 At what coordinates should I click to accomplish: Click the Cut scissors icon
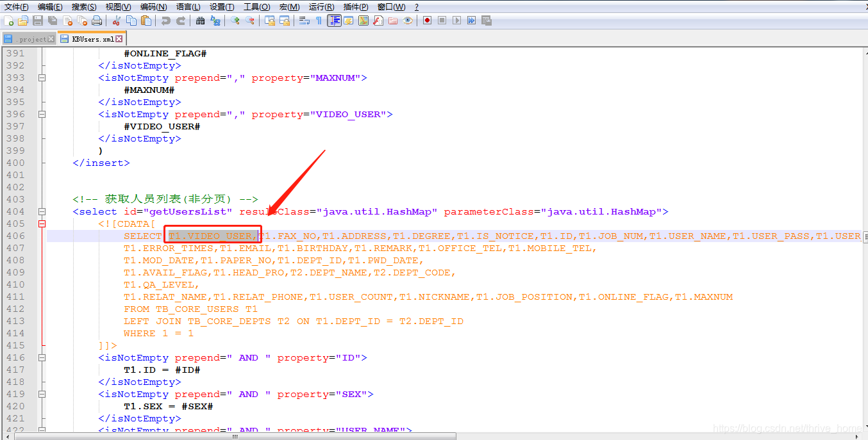(x=117, y=20)
